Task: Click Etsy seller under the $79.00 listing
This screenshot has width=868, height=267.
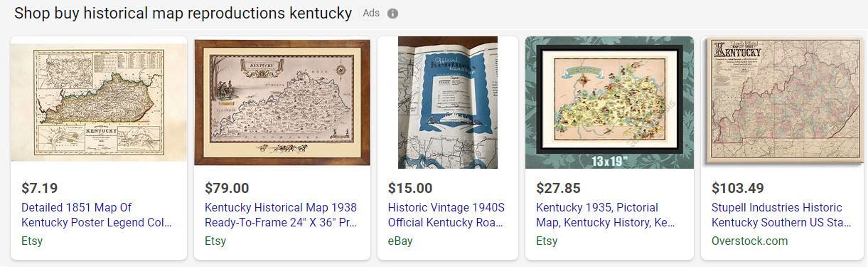Action: pyautogui.click(x=215, y=241)
